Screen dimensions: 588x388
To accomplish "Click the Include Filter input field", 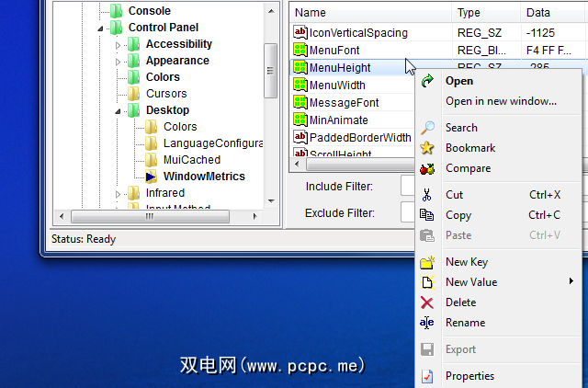I will tap(408, 186).
